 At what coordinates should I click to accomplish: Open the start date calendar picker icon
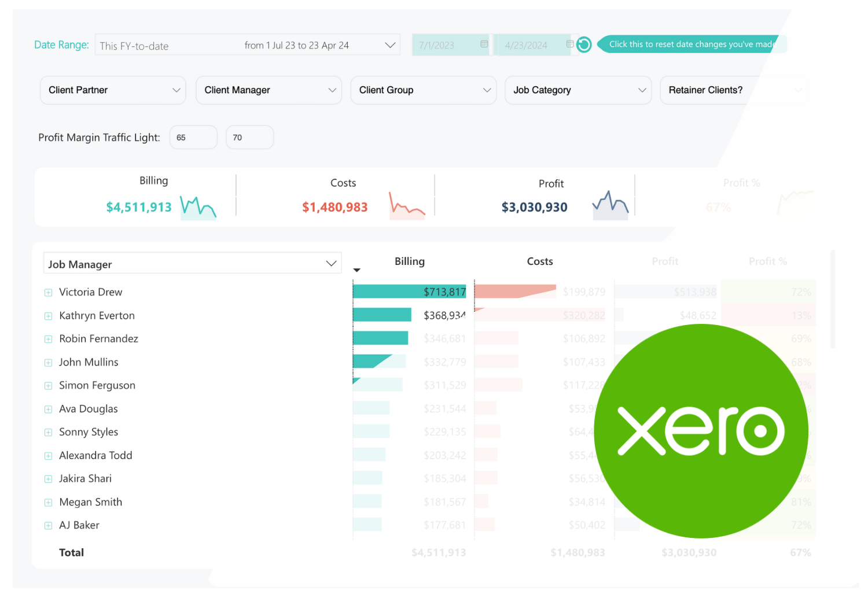(x=484, y=44)
